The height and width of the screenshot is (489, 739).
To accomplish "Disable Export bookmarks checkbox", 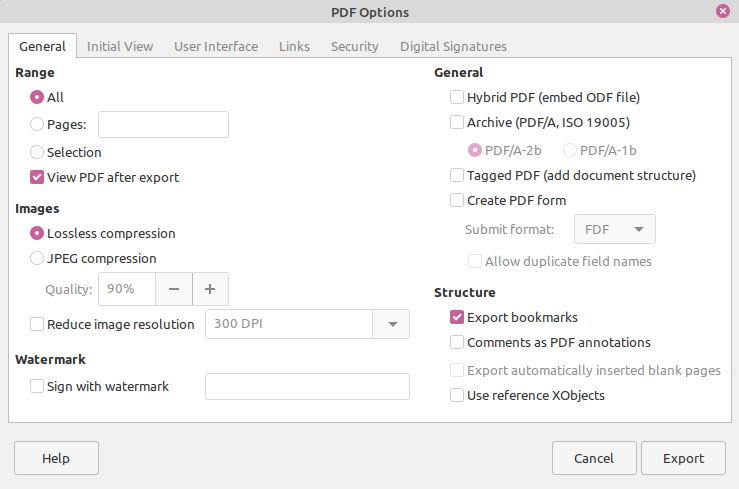I will pyautogui.click(x=458, y=318).
